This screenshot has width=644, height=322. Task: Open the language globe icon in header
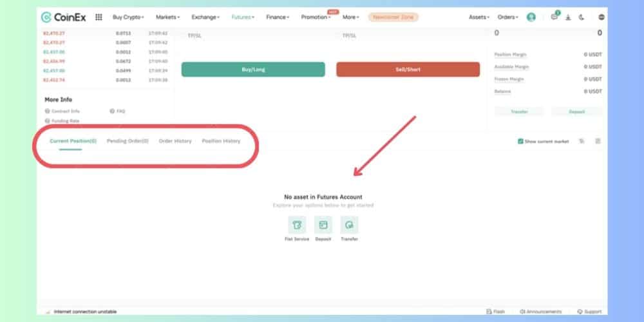pos(601,17)
